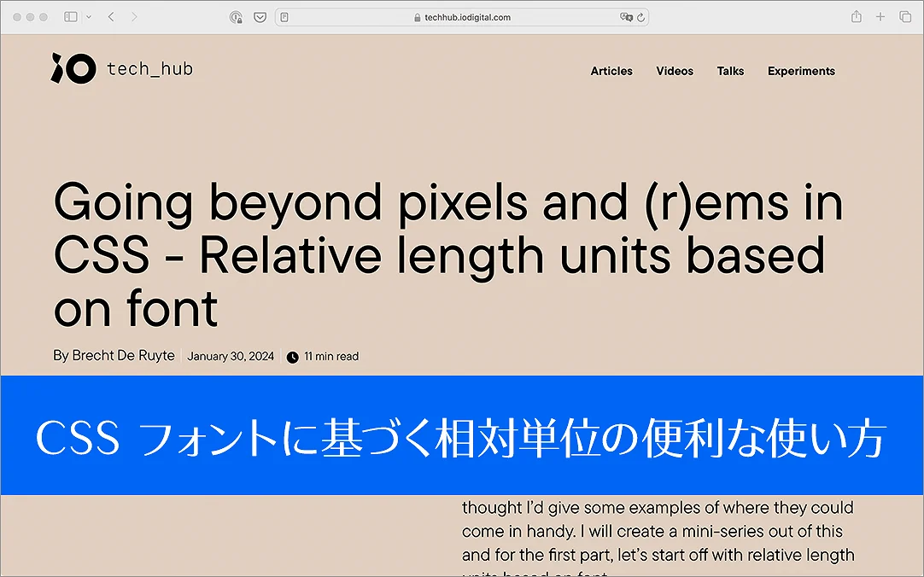Click author name Brecht De Ruyte

[x=123, y=356]
